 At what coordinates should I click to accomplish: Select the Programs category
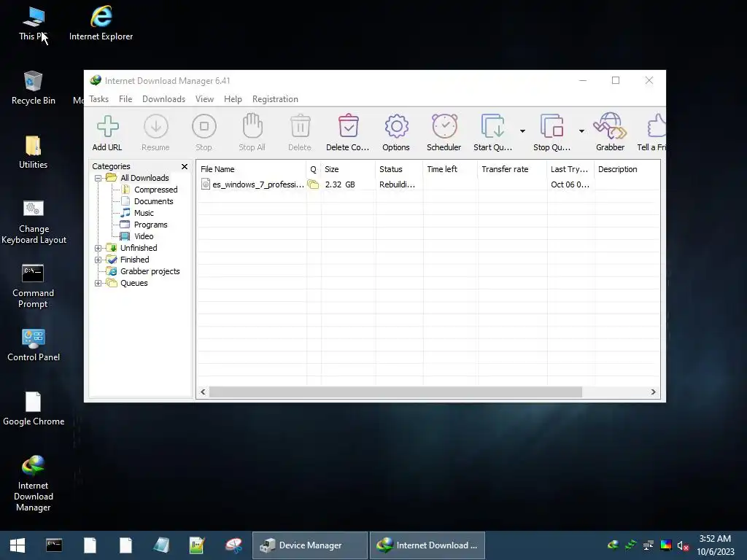(150, 225)
